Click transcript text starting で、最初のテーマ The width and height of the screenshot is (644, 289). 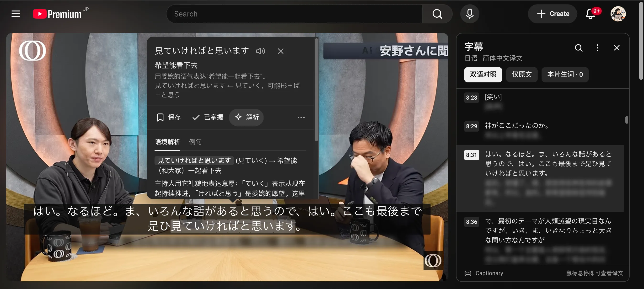click(x=548, y=230)
